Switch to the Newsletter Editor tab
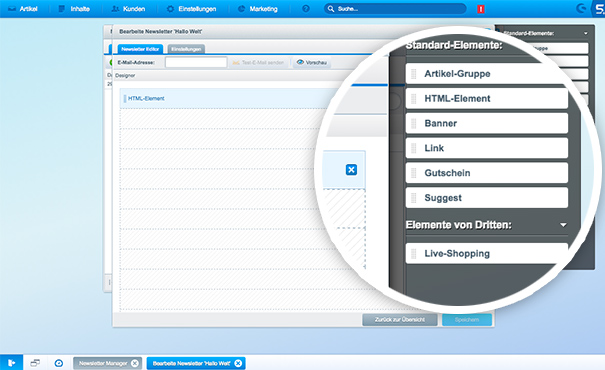Image resolution: width=605 pixels, height=370 pixels. point(140,49)
